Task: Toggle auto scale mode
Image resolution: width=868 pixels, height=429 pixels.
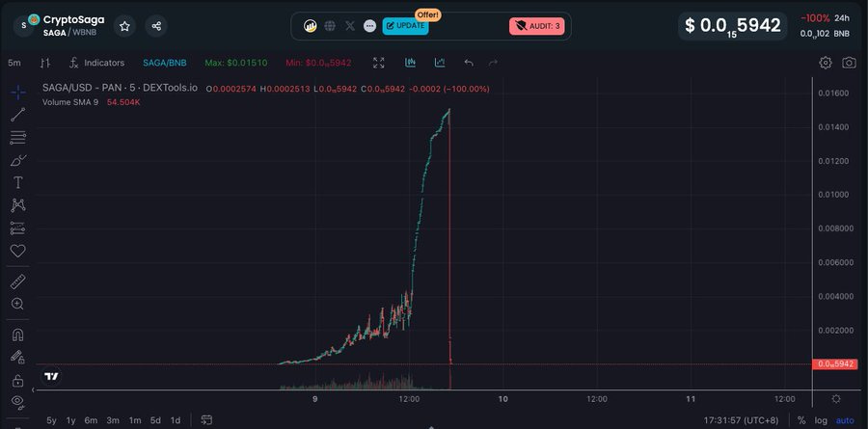Action: 845,420
